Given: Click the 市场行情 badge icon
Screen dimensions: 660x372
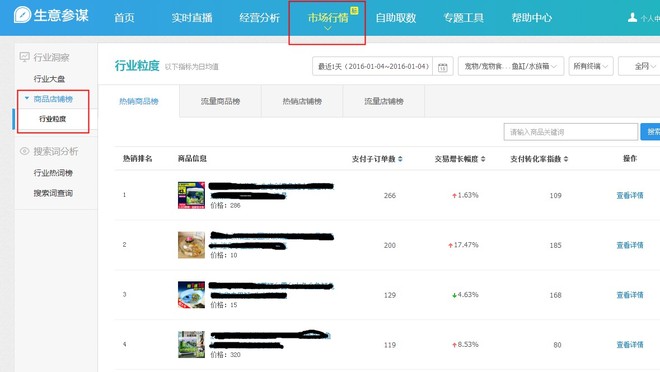Looking at the screenshot, I should tap(354, 11).
